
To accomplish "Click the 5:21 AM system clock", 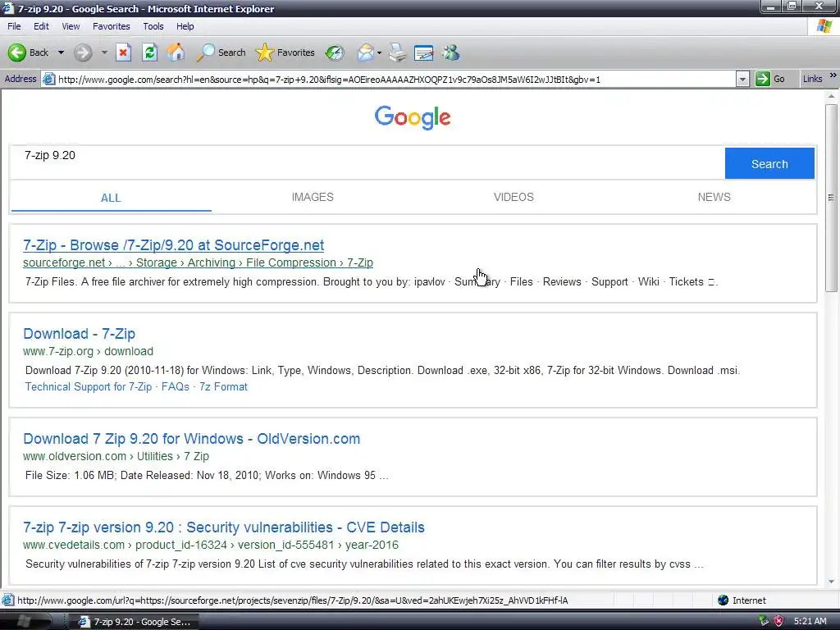I will click(810, 622).
